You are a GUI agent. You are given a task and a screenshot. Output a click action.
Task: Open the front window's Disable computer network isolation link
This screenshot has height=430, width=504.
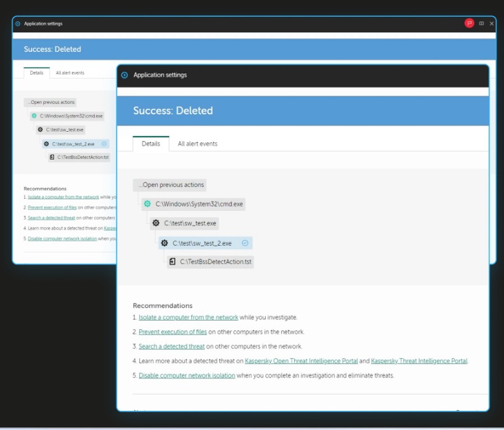tap(187, 376)
